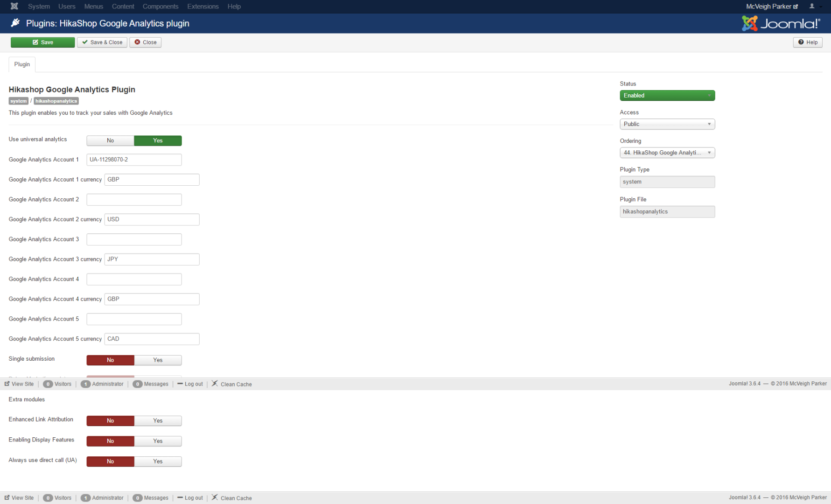Click the Account 5 currency CAD field
This screenshot has width=831, height=504.
point(152,339)
